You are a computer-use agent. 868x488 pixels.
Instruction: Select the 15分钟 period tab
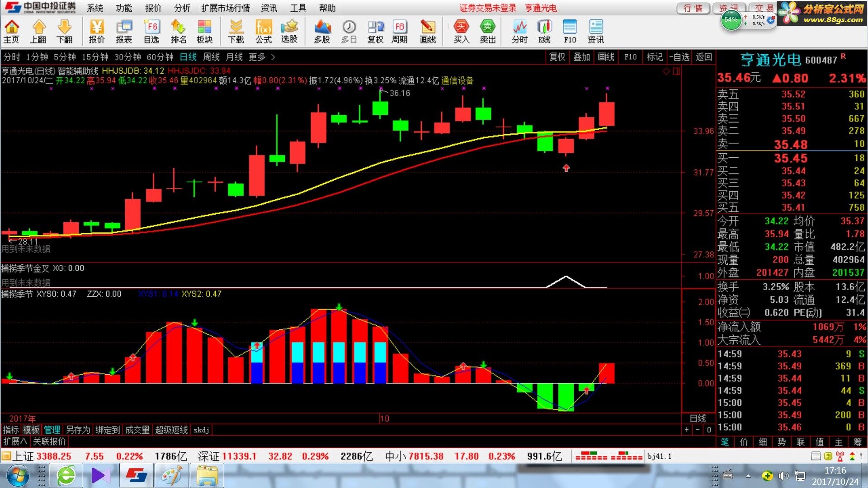95,57
